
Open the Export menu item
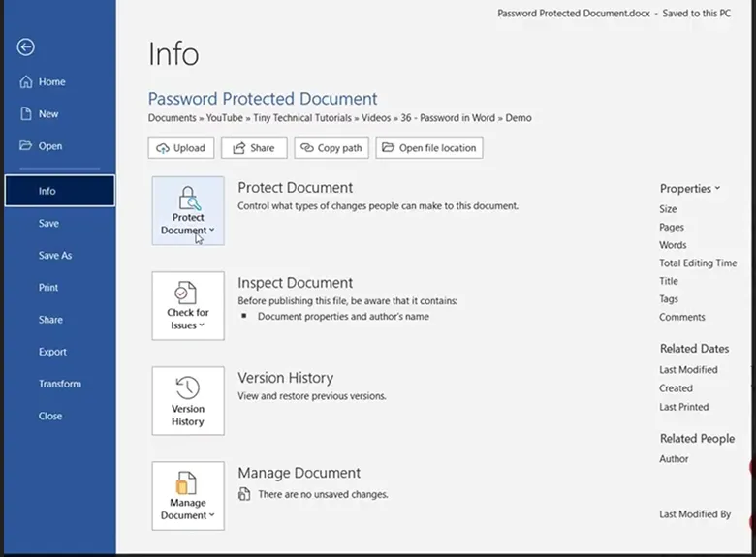point(52,352)
